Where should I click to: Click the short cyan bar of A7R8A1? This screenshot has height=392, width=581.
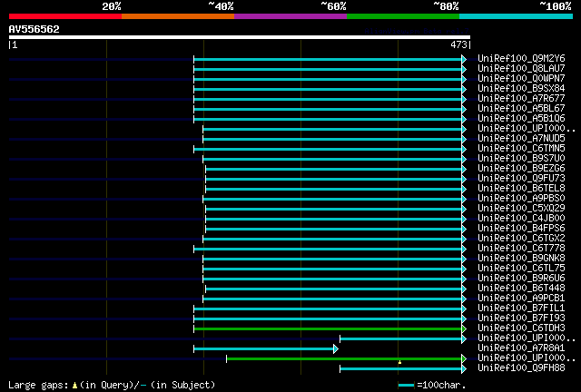(x=263, y=349)
